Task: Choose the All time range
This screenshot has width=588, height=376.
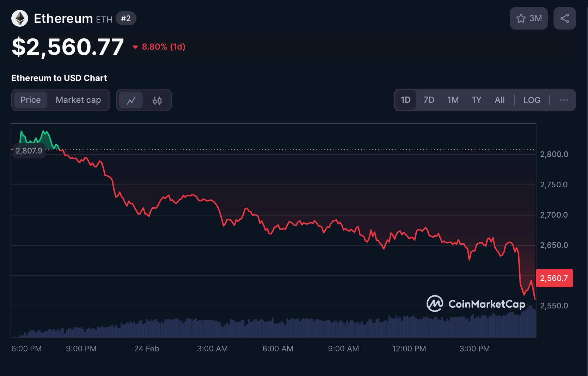Action: point(500,100)
